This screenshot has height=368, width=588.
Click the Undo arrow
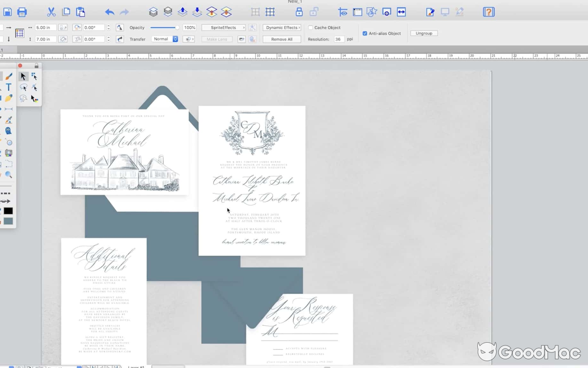click(x=109, y=11)
